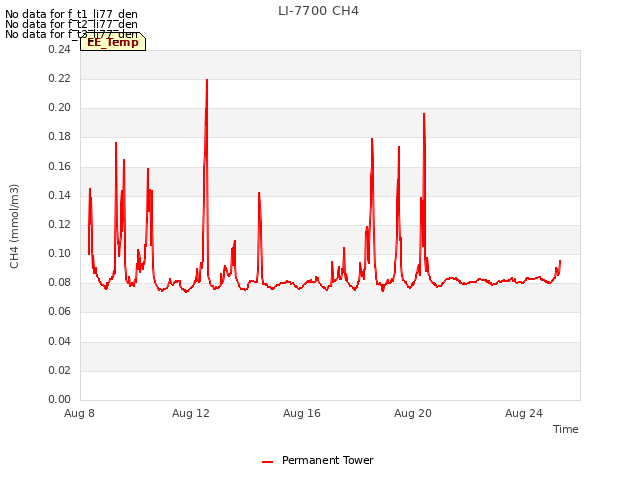Click the 0.20 y-axis tick label
640x480 pixels.
(x=60, y=107)
